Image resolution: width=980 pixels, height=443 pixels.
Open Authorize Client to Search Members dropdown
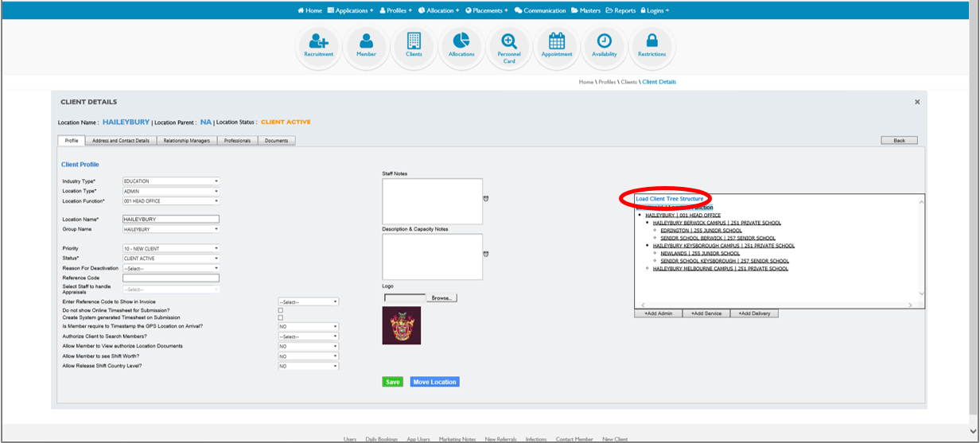(308, 336)
